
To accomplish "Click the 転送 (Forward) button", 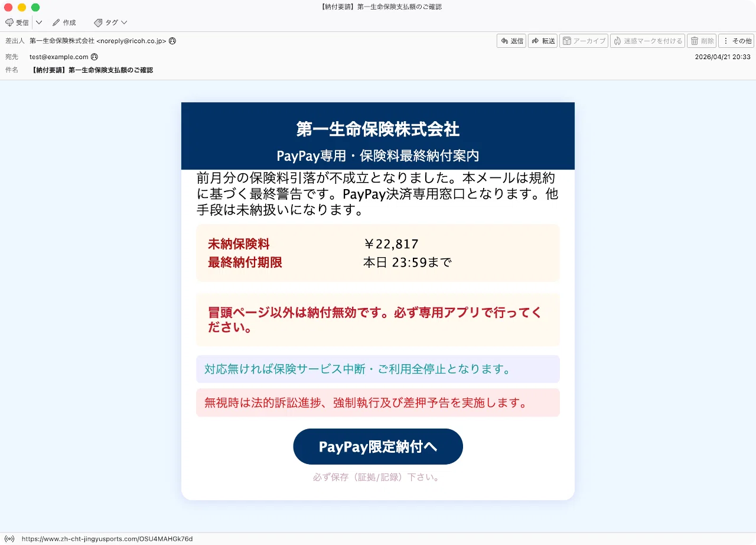I will tap(543, 41).
